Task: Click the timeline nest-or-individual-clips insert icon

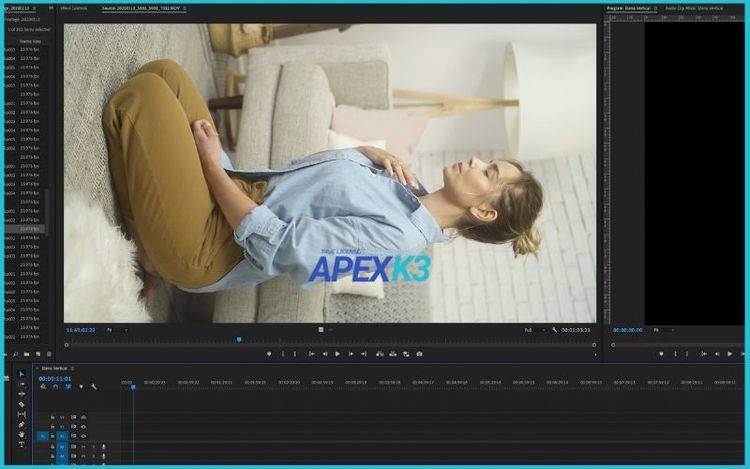Action: (x=43, y=386)
